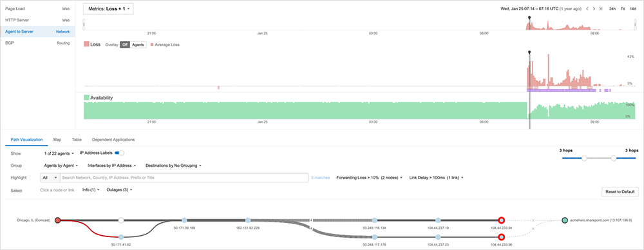This screenshot has width=644, height=250.
Task: Click the red Loss legend square
Action: click(86, 44)
